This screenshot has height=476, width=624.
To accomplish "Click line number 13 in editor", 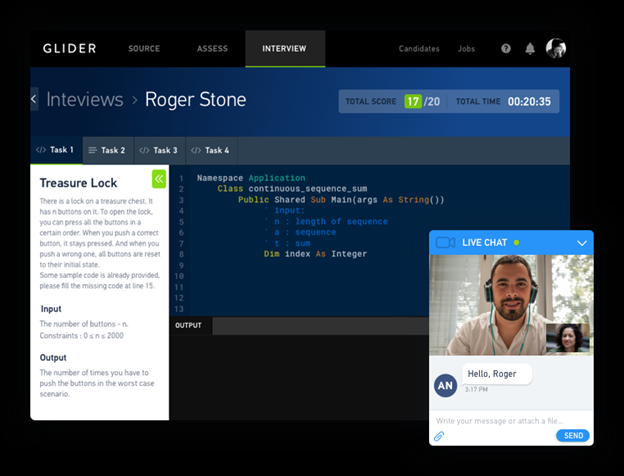I will 179,309.
